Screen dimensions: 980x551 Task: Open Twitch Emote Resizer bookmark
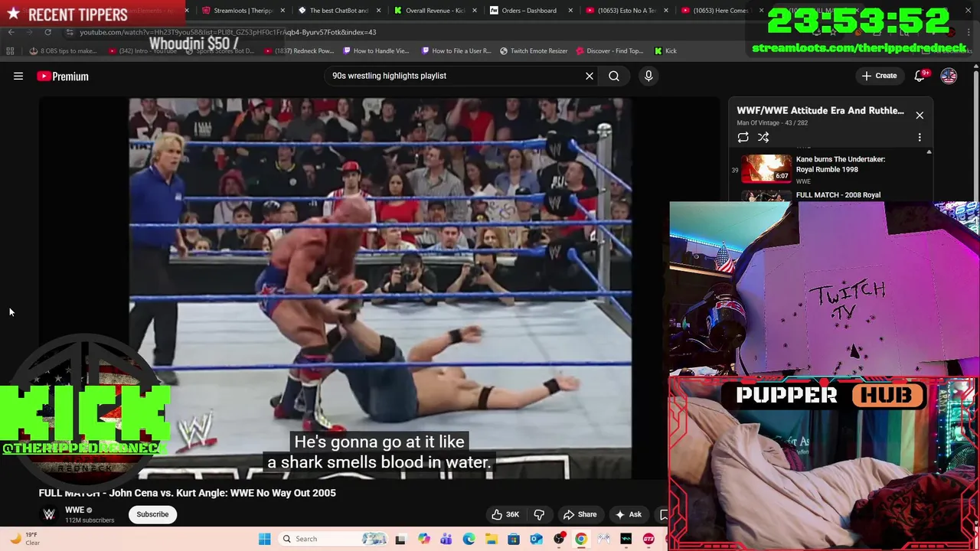coord(534,51)
